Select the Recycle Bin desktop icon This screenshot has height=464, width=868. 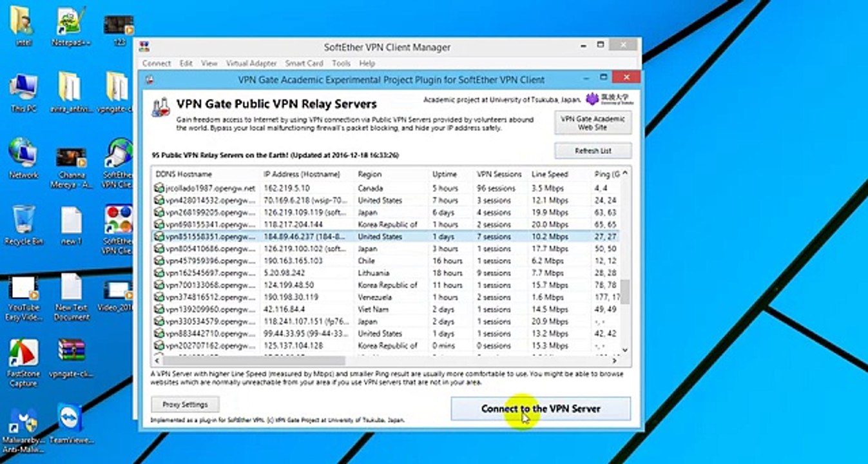(23, 226)
